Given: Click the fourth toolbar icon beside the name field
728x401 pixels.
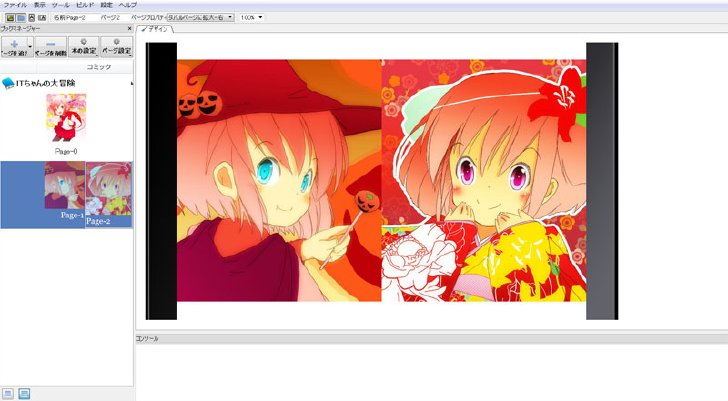Looking at the screenshot, I should click(x=42, y=18).
